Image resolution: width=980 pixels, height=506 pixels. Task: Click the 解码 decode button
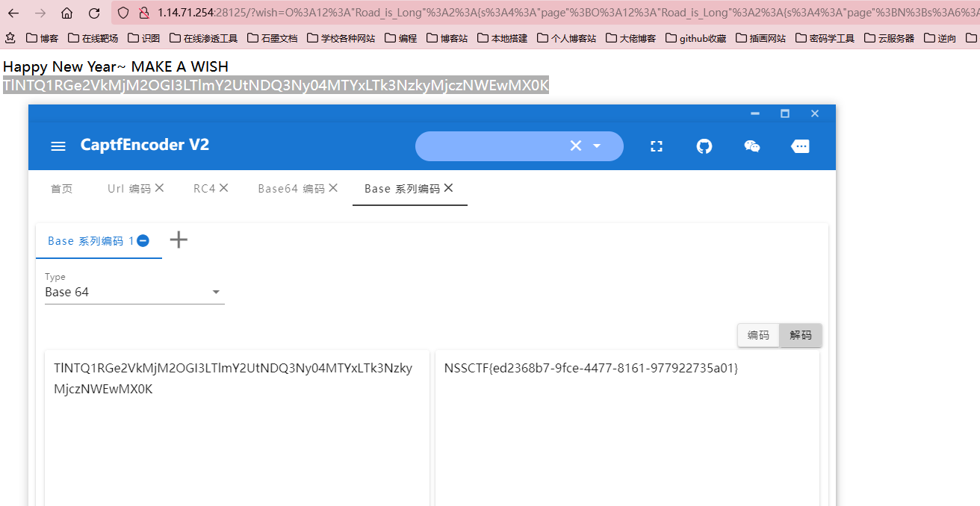(801, 335)
